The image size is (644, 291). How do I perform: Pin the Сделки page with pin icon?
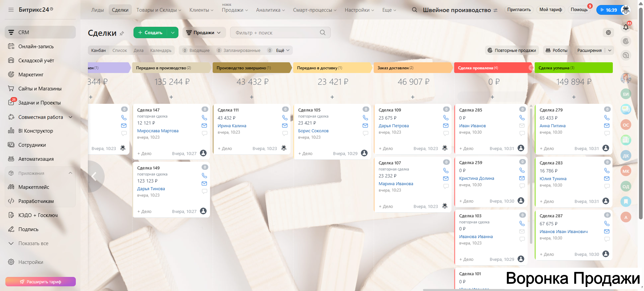(122, 33)
